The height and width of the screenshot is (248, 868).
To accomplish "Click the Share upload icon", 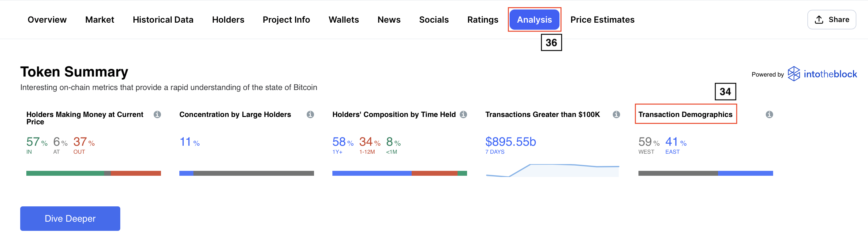I will click(x=819, y=20).
